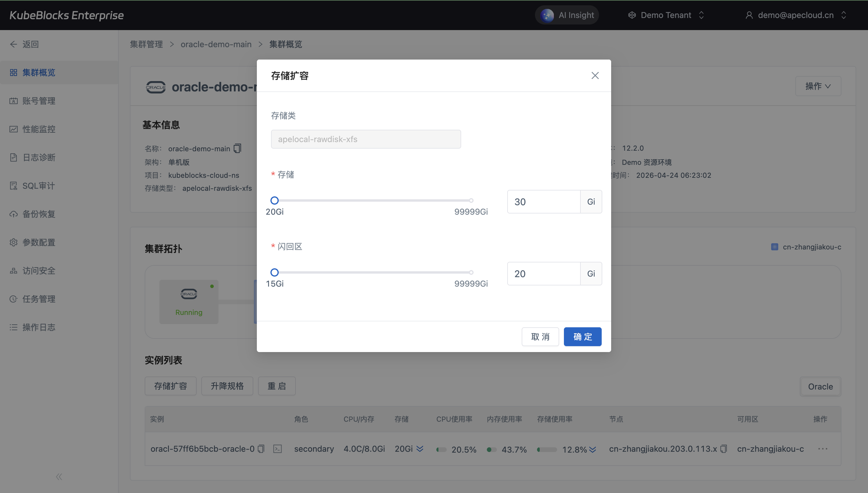The height and width of the screenshot is (493, 868).
Task: Close the 存储扩容 dialog
Action: click(595, 75)
